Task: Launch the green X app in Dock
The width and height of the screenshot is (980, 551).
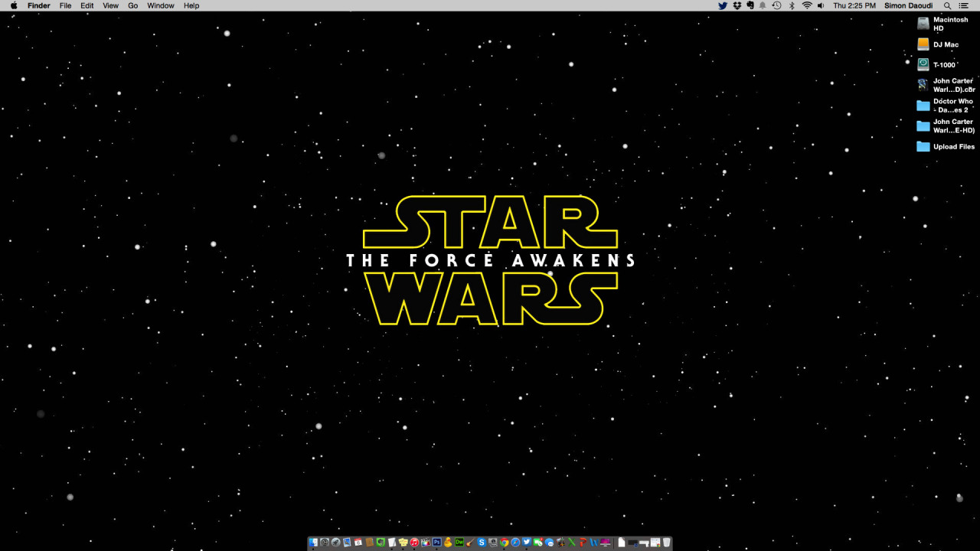Action: tap(571, 542)
